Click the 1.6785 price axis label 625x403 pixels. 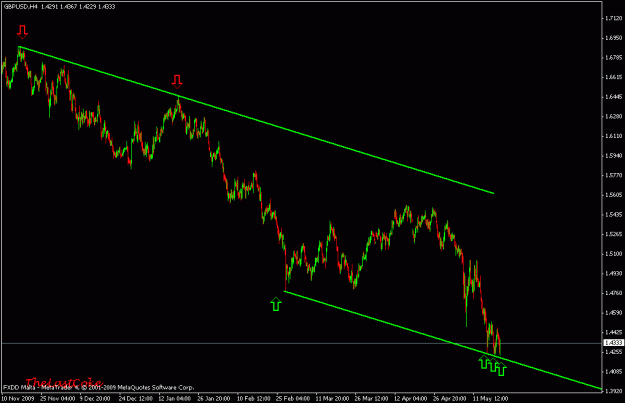pyautogui.click(x=613, y=58)
